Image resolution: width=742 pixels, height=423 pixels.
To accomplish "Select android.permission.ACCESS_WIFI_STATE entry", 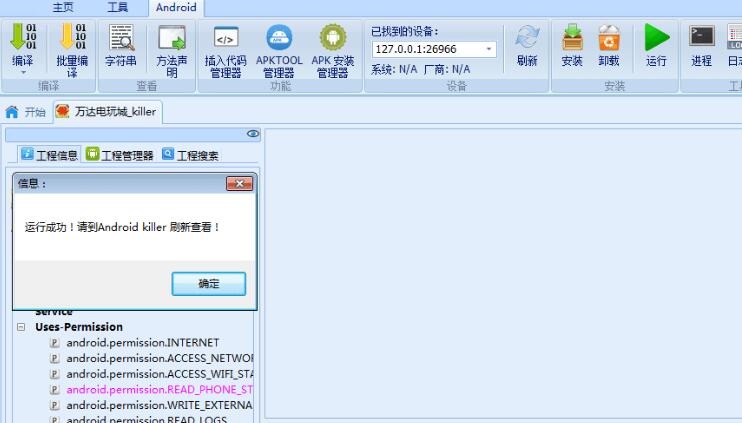I will tap(160, 374).
